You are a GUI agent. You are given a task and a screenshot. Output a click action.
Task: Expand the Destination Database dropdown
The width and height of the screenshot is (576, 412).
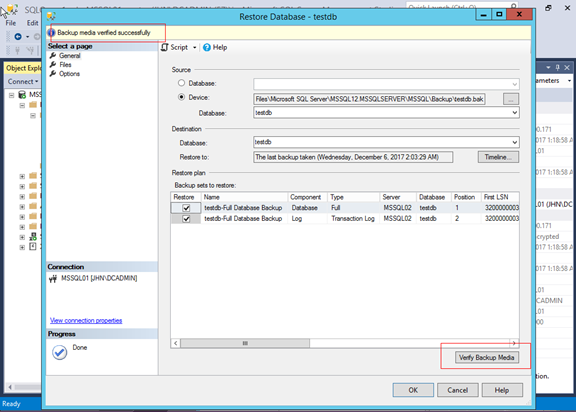tap(514, 142)
